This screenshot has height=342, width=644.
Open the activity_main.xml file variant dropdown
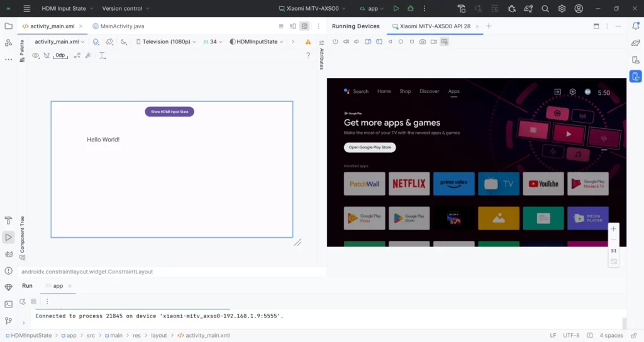59,41
